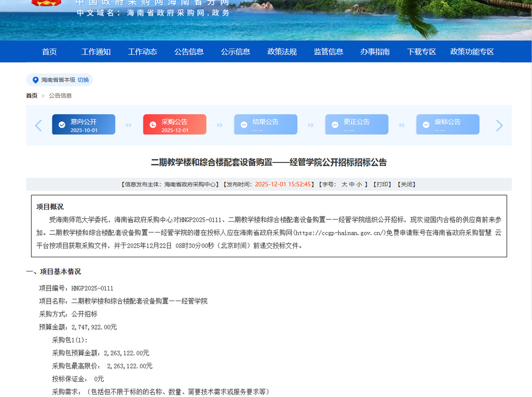The image size is (532, 397).
Task: Click the left arrow of timeline
Action: coord(38,125)
